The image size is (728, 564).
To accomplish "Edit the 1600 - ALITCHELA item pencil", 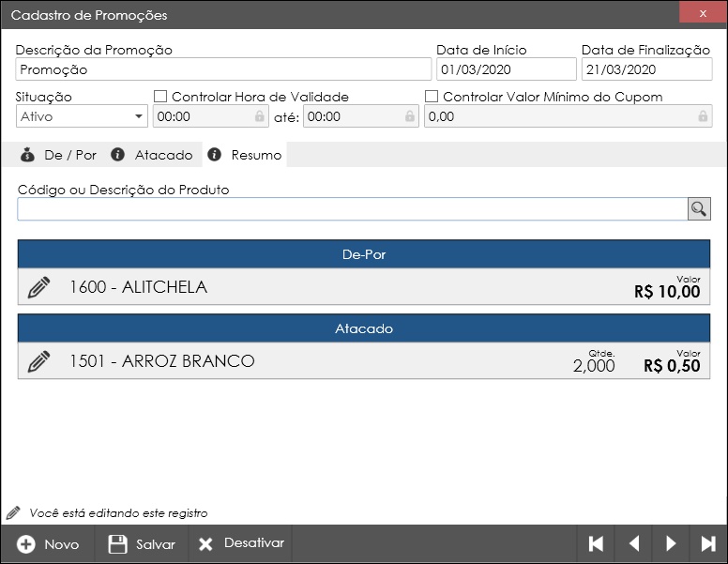I will point(39,287).
